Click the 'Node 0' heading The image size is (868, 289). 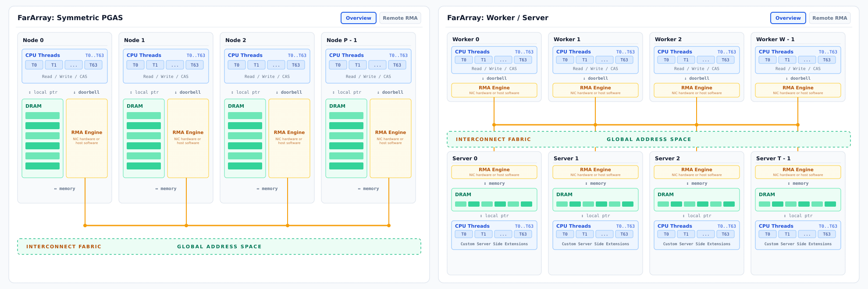tap(33, 40)
